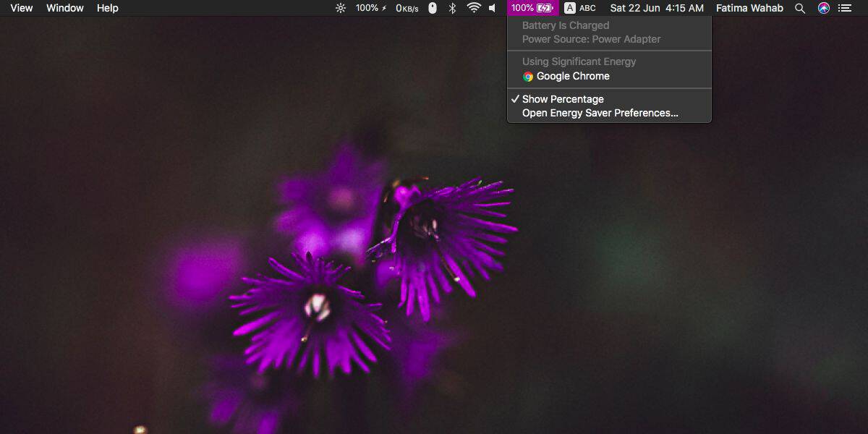Open the Wi-Fi status icon

474,8
